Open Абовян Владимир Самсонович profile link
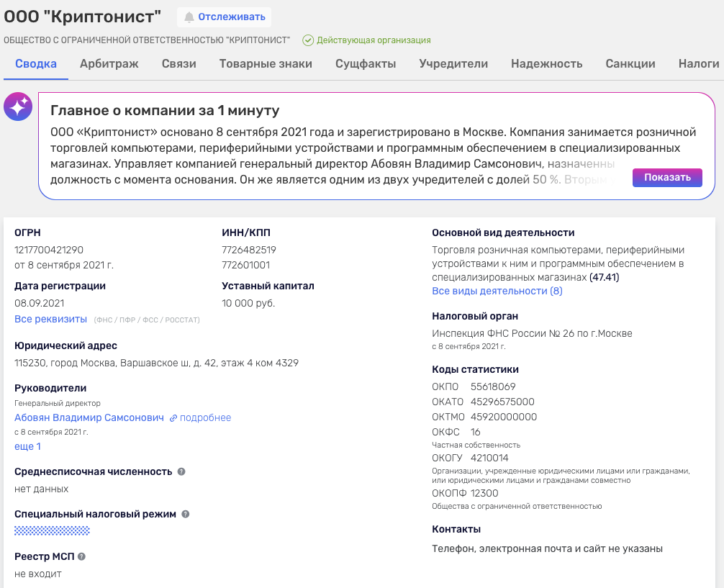 click(x=89, y=417)
